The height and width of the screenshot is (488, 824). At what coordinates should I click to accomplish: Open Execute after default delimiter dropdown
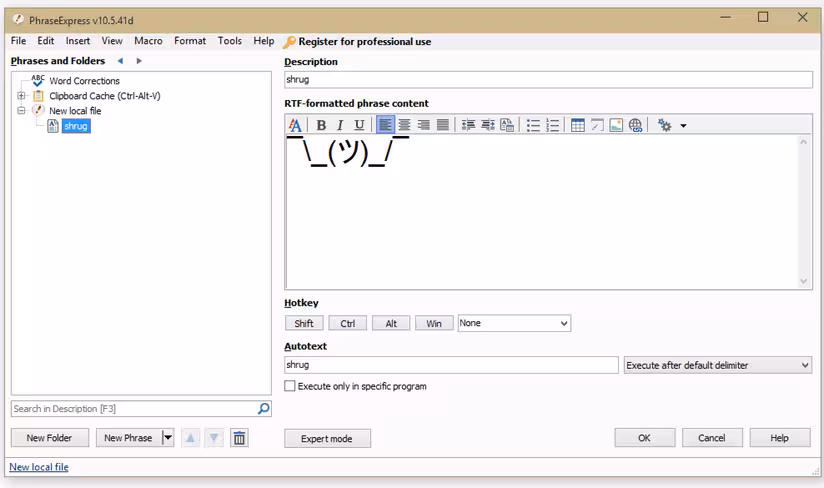coord(718,365)
